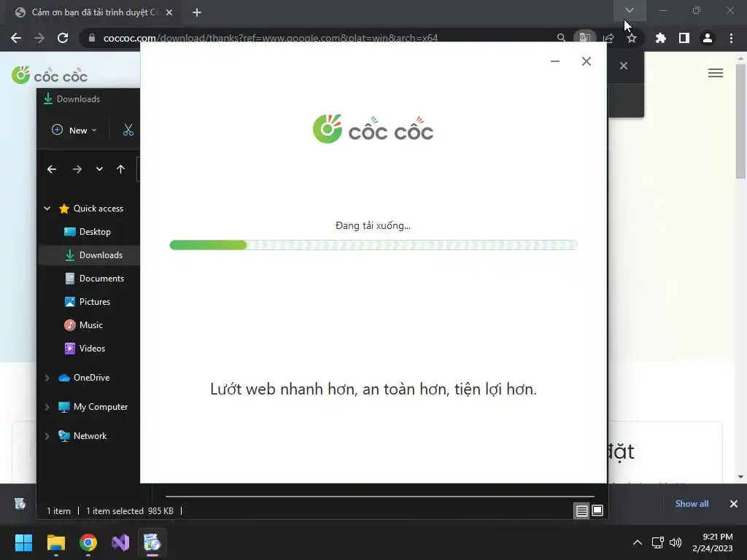This screenshot has width=747, height=560.
Task: Open the tab search chevron in Chrome
Action: [x=630, y=10]
